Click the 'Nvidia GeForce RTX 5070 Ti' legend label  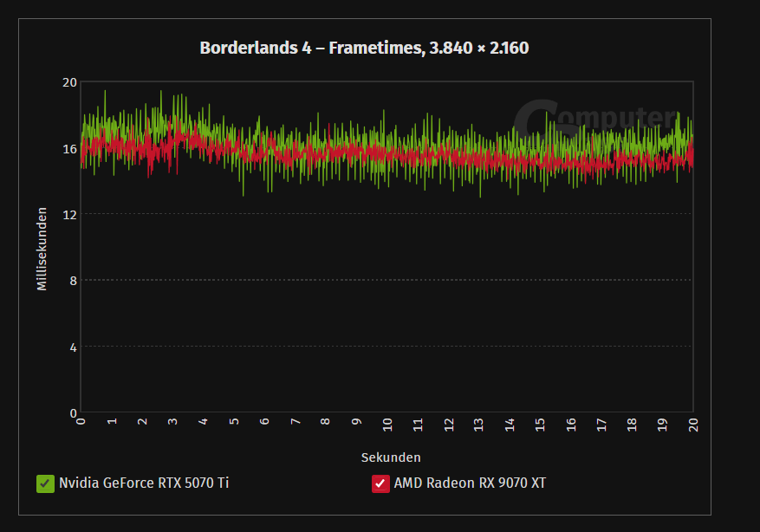[144, 483]
